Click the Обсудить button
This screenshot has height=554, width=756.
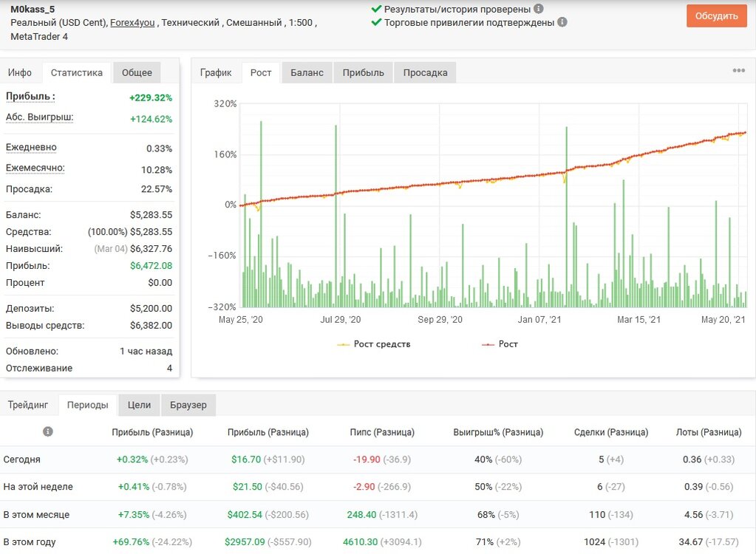[717, 16]
